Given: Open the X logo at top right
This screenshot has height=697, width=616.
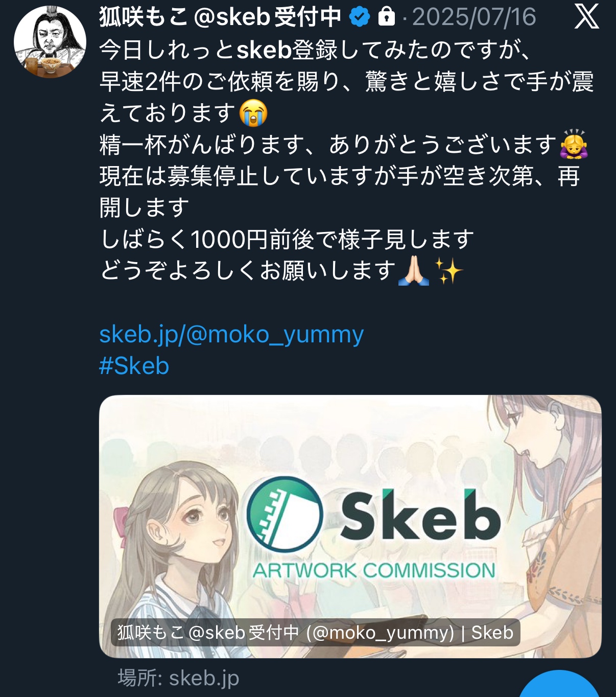Looking at the screenshot, I should 586,17.
